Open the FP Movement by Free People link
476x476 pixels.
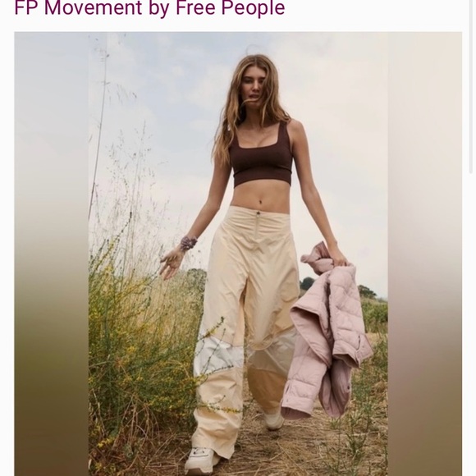coord(149,7)
